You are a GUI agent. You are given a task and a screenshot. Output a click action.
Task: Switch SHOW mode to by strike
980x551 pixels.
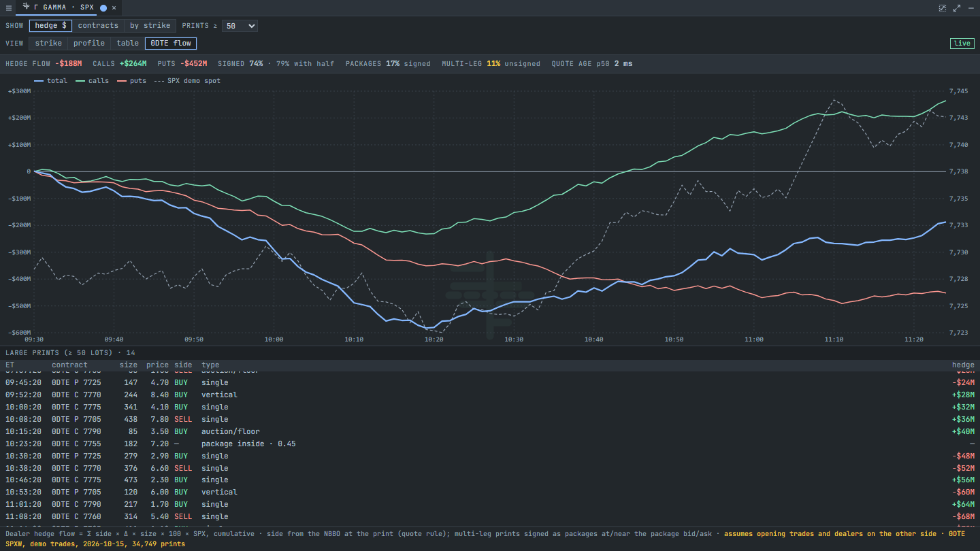pos(150,26)
